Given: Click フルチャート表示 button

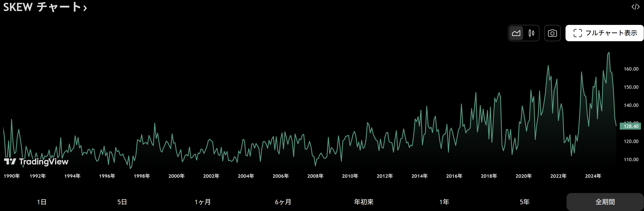Looking at the screenshot, I should [604, 33].
